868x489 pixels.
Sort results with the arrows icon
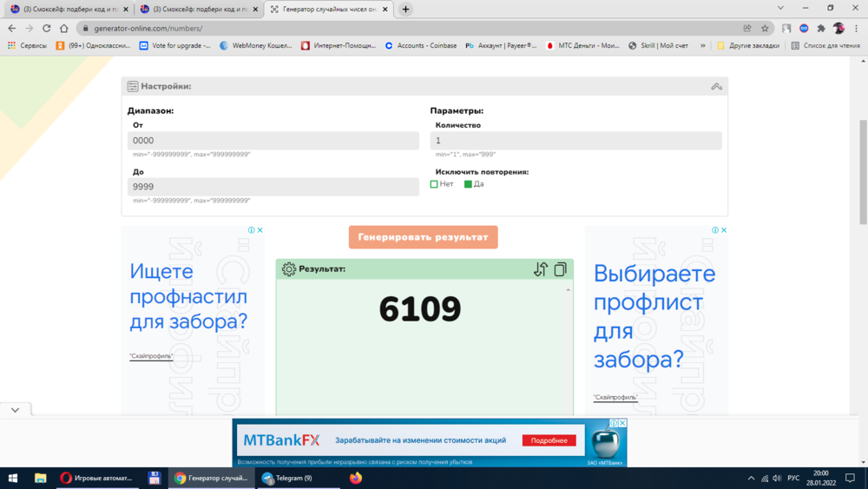click(x=540, y=269)
